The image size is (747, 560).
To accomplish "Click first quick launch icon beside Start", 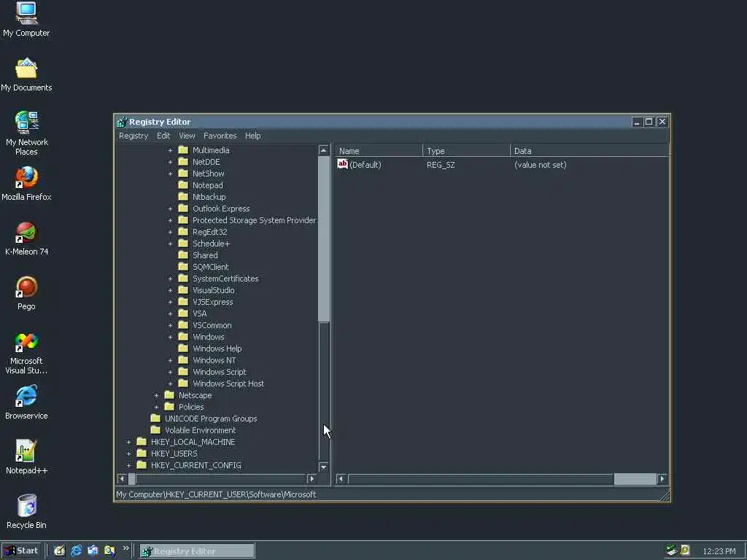I will click(59, 551).
